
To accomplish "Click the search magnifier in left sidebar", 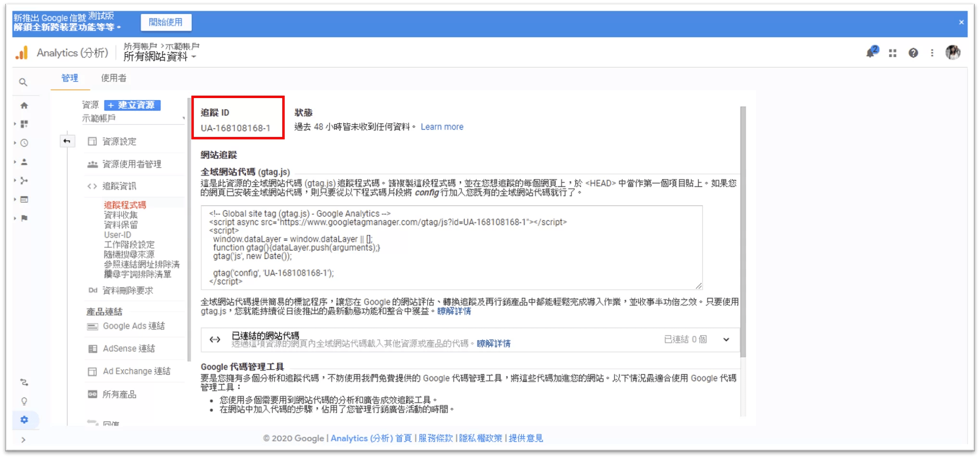I will [23, 82].
